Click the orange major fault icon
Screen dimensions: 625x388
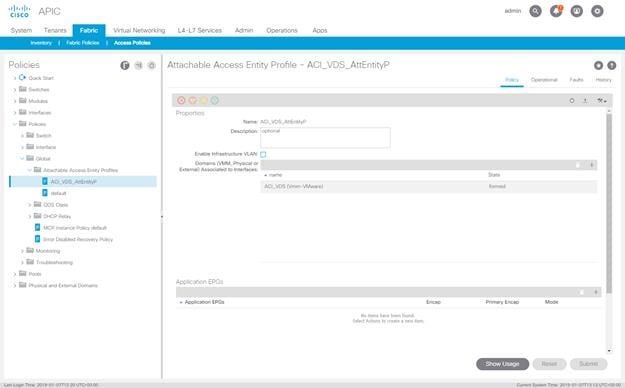(193, 100)
